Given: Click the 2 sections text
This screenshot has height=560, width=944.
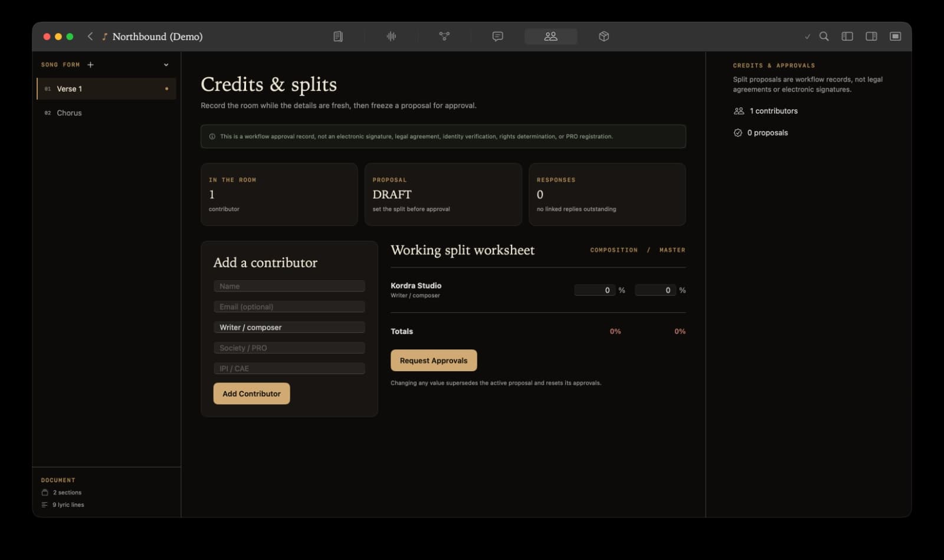Looking at the screenshot, I should 67,492.
